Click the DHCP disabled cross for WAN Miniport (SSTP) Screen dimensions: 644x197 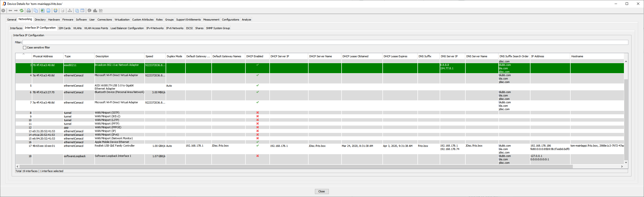257,113
